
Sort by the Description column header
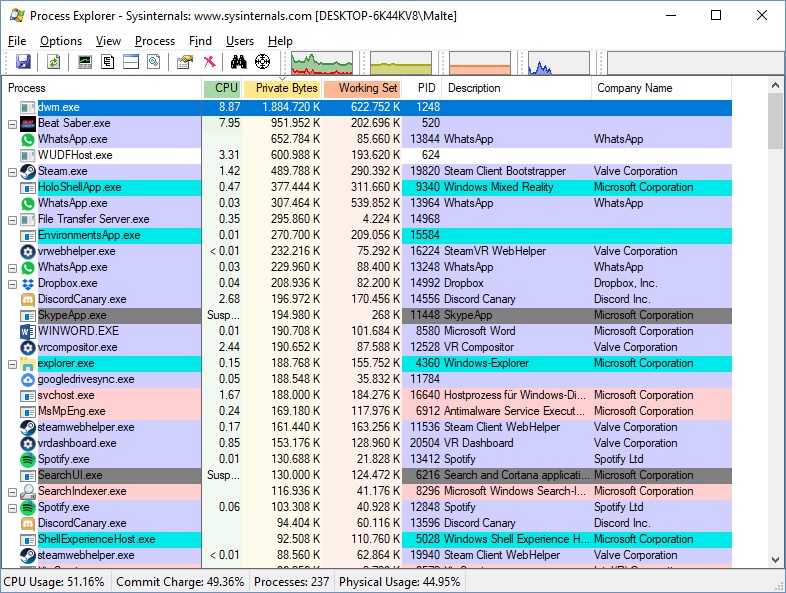click(517, 88)
